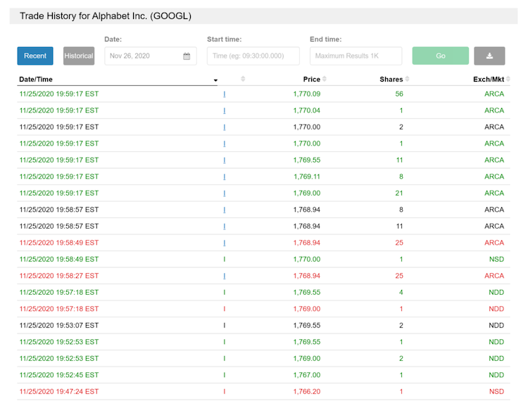
Task: Click the End time input field
Action: pyautogui.click(x=356, y=56)
